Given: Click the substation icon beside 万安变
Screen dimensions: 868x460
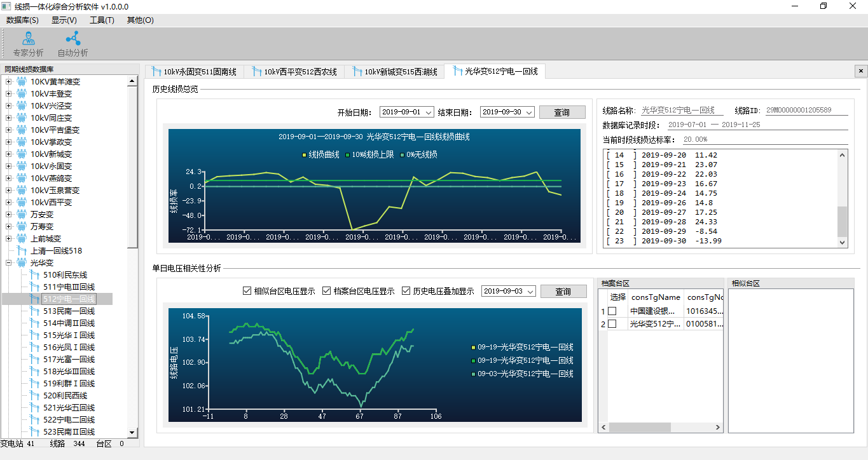Looking at the screenshot, I should [22, 214].
